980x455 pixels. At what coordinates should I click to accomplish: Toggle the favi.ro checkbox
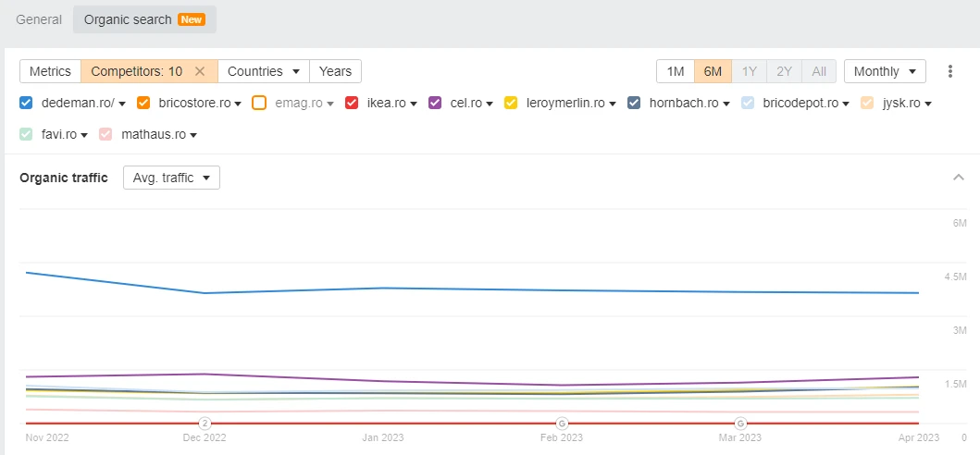pos(26,134)
